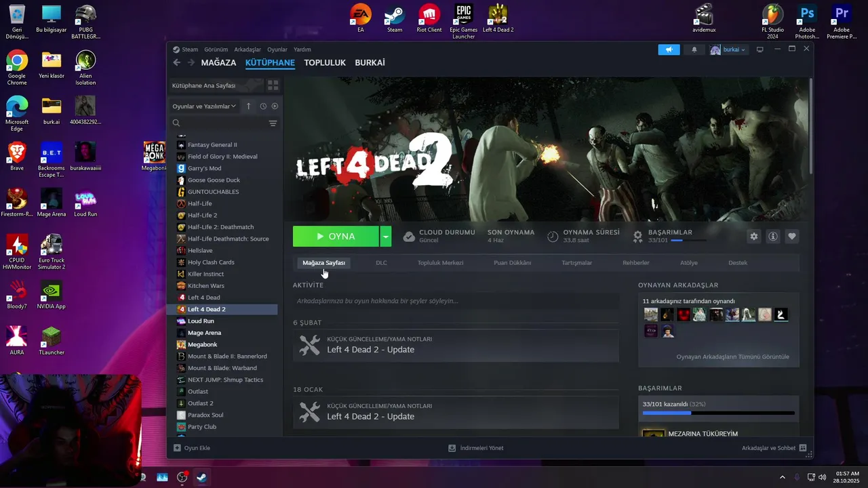This screenshot has width=868, height=488.
Task: Open Arkadaşlar ve Sohbet friends chat
Action: (774, 448)
